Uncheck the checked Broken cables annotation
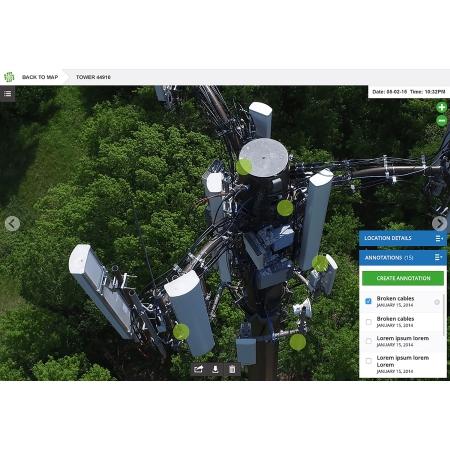The height and width of the screenshot is (450, 450). click(368, 301)
